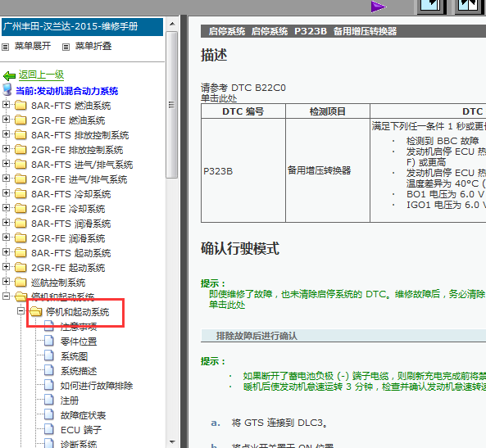The height and width of the screenshot is (448, 486).
Task: Select the 8AR-FTS 进气/排气系统 tree item
Action: (x=82, y=165)
